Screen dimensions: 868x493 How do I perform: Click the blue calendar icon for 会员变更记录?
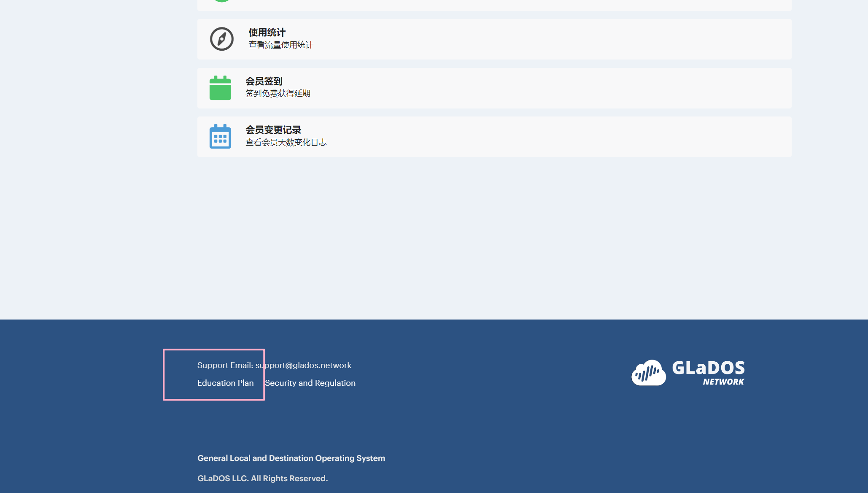click(220, 136)
